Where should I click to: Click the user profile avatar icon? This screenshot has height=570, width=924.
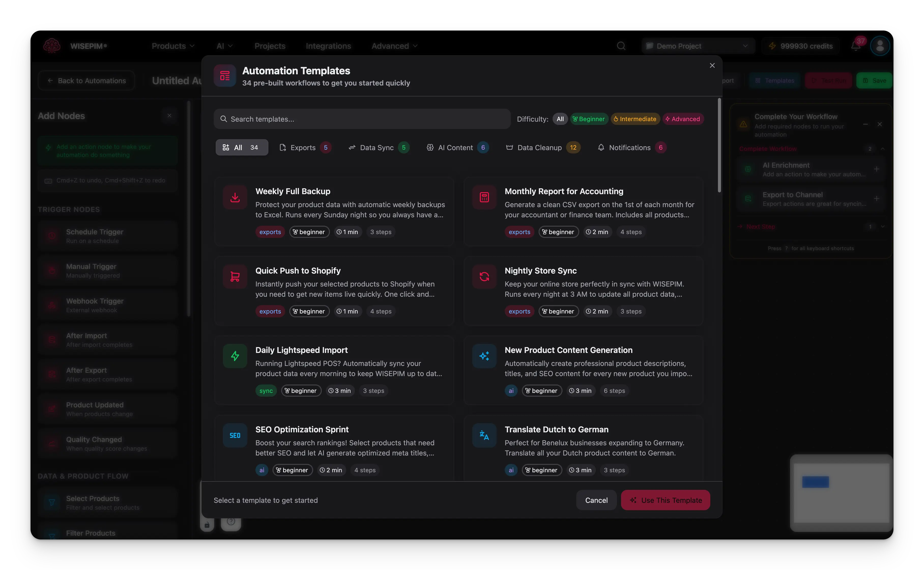pyautogui.click(x=880, y=46)
